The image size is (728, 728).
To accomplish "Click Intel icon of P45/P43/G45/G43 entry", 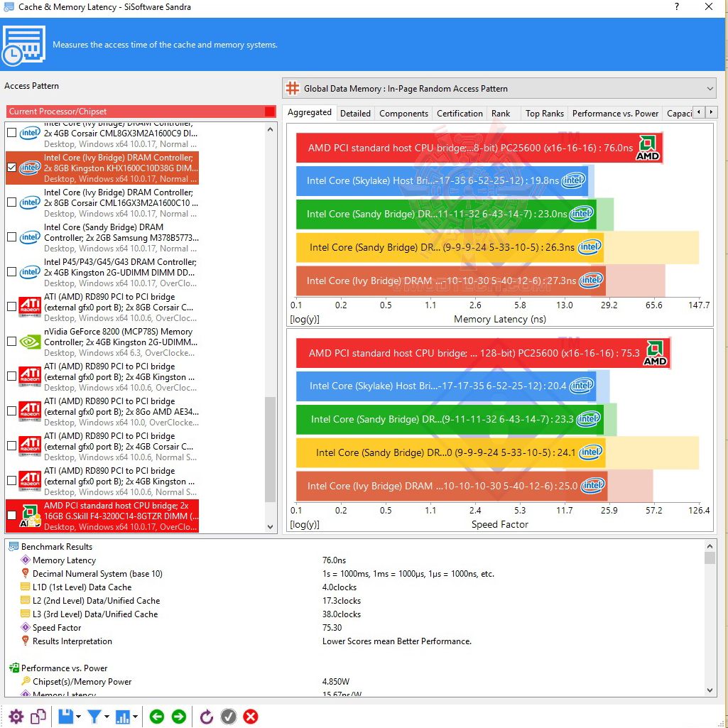I will (x=30, y=272).
